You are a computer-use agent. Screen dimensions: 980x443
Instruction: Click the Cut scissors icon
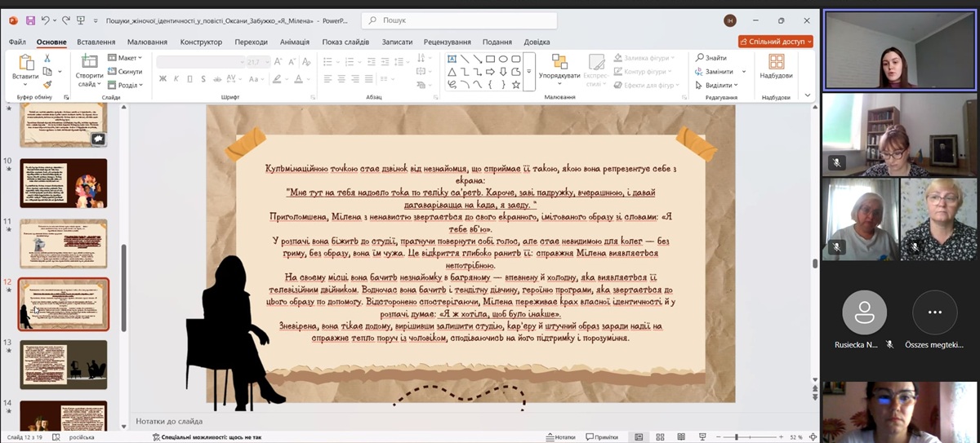[47, 58]
